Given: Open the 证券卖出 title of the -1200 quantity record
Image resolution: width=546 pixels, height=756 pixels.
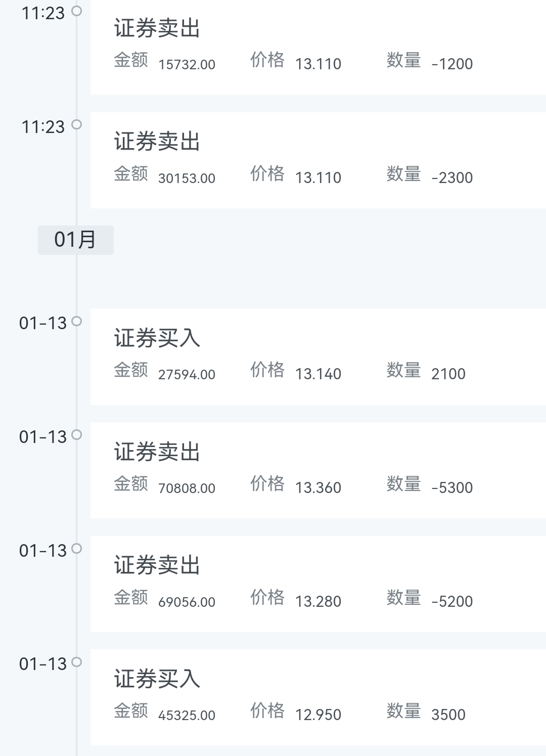Looking at the screenshot, I should (157, 28).
